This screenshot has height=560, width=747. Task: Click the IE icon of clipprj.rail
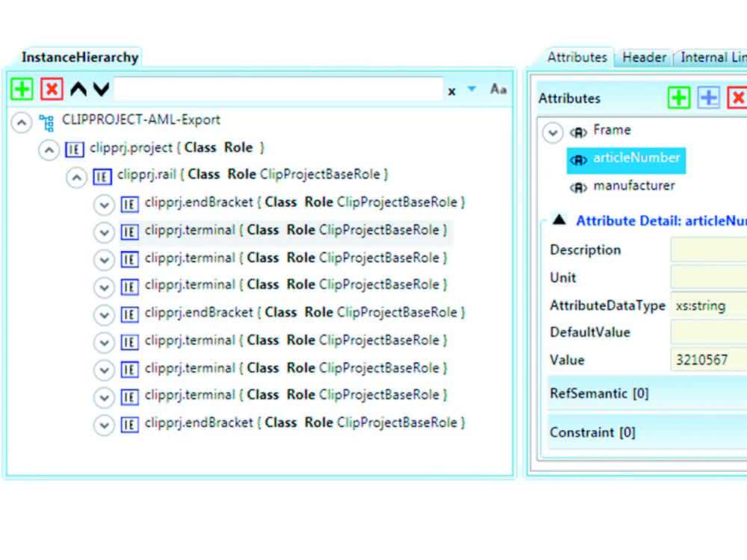point(102,178)
